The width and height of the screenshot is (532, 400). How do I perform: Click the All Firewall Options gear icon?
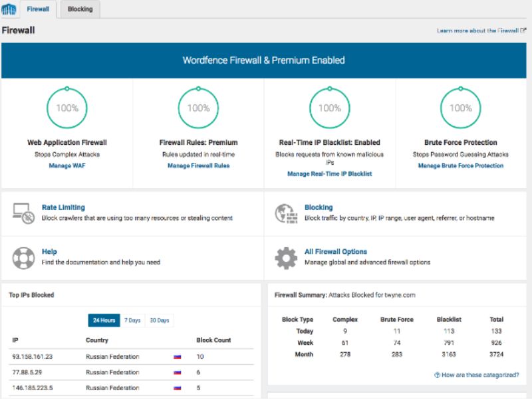point(286,257)
